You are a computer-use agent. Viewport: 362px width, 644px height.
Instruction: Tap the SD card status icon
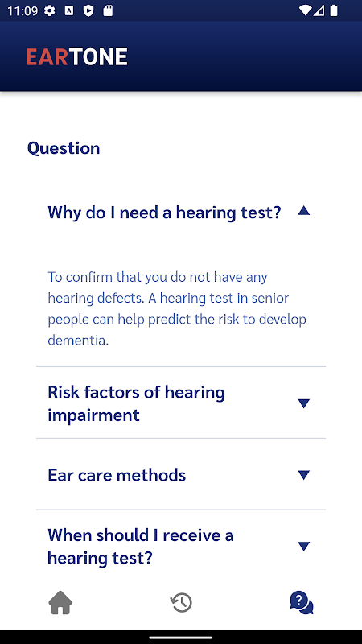point(108,10)
